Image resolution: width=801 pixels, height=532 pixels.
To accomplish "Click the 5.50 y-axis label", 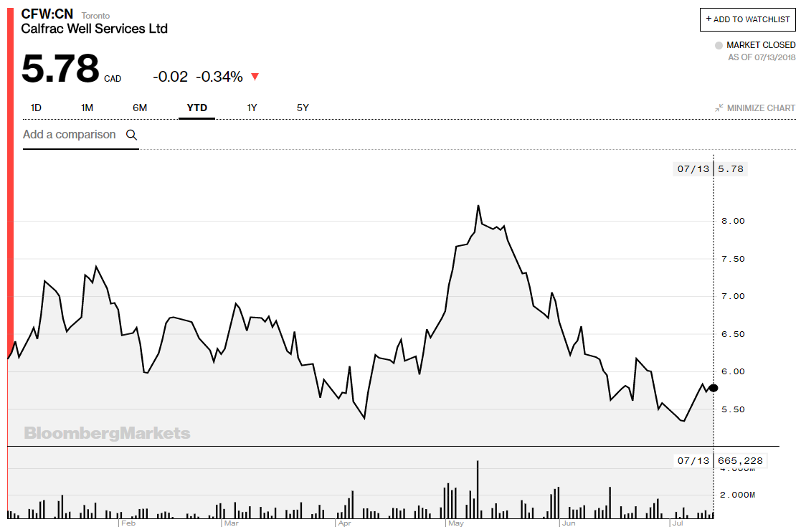I will click(x=733, y=409).
